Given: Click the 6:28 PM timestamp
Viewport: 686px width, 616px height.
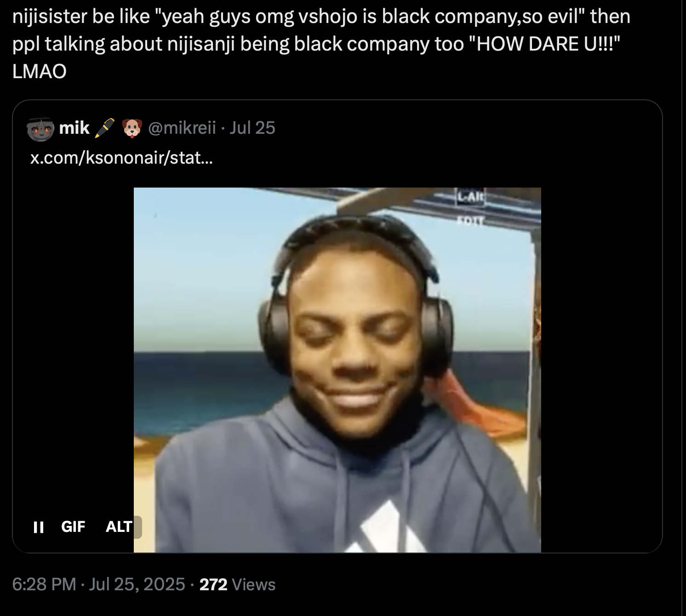Looking at the screenshot, I should pyautogui.click(x=44, y=584).
